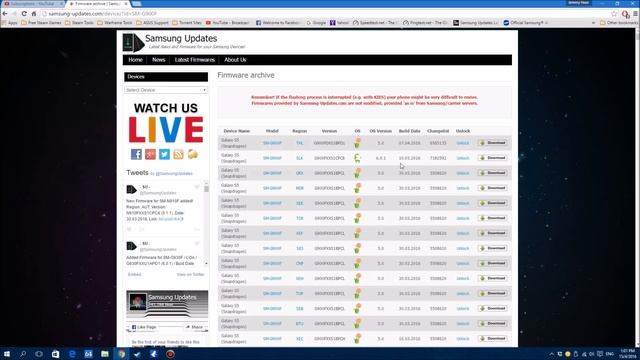This screenshot has height=360, width=640.
Task: Expand the Other bookmarks folder
Action: (618, 23)
